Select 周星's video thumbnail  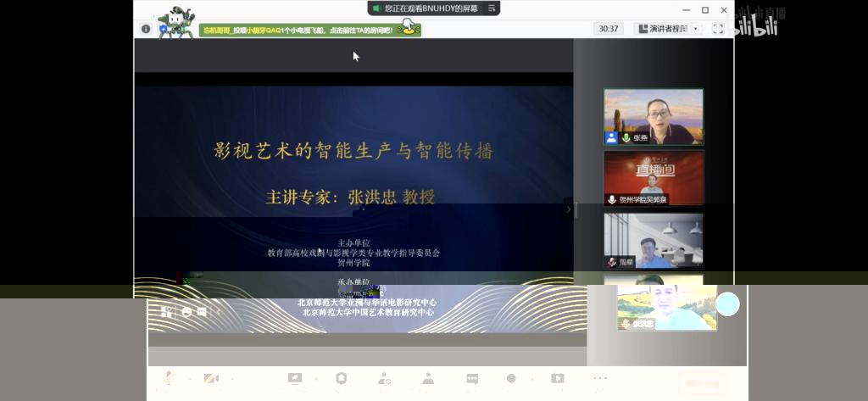point(654,241)
